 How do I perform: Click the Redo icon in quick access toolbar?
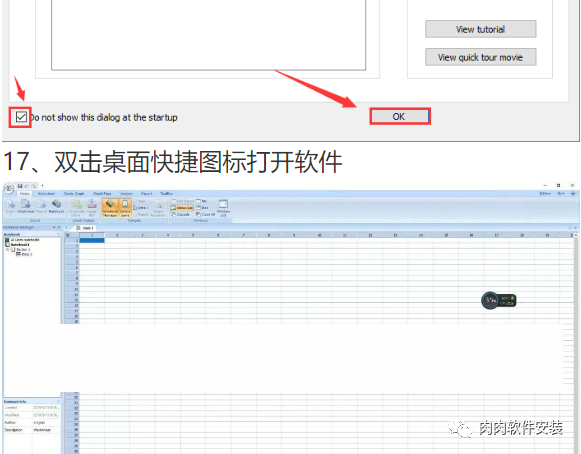point(34,186)
